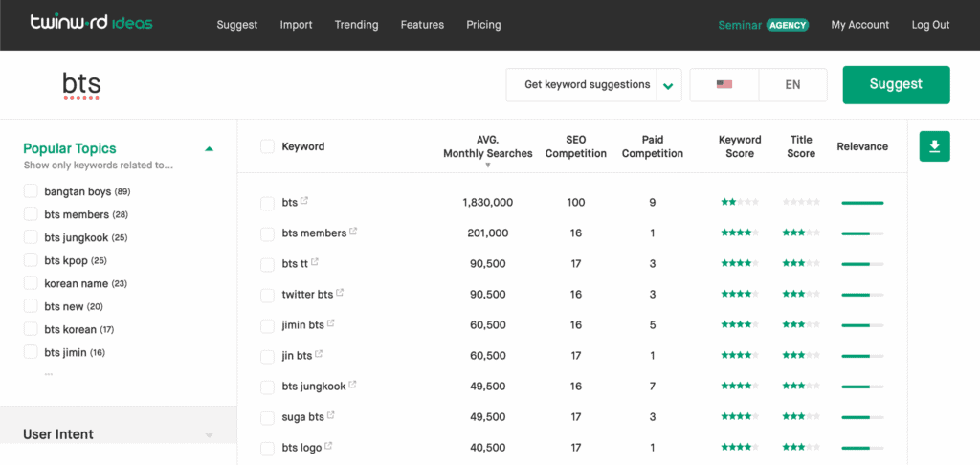
Task: Click title score stars for suga bts row
Action: 801,417
